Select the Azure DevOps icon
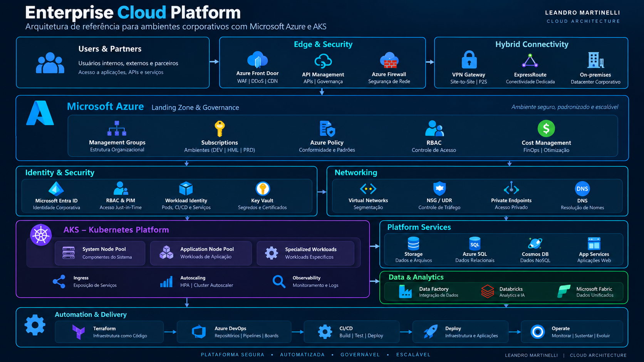 pyautogui.click(x=199, y=332)
